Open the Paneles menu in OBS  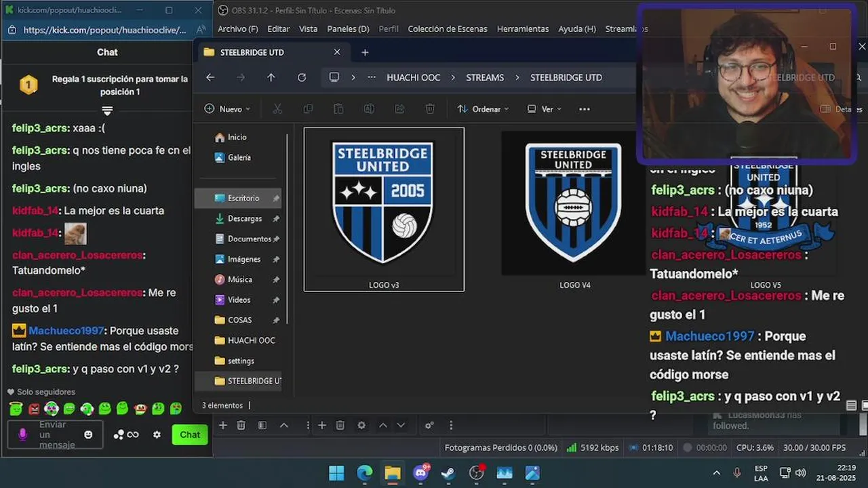tap(348, 29)
